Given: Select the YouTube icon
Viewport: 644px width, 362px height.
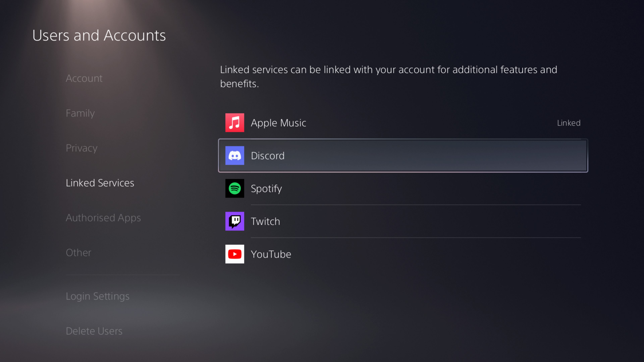Looking at the screenshot, I should point(234,254).
